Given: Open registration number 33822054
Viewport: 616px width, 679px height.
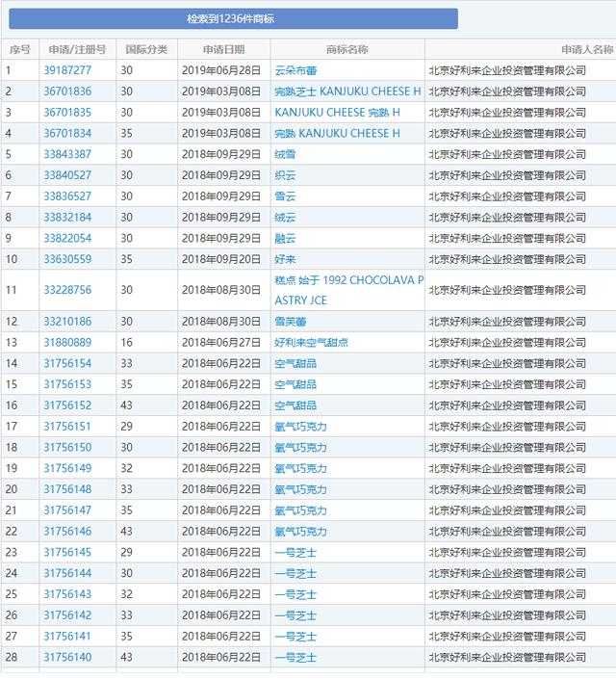Looking at the screenshot, I should [67, 238].
